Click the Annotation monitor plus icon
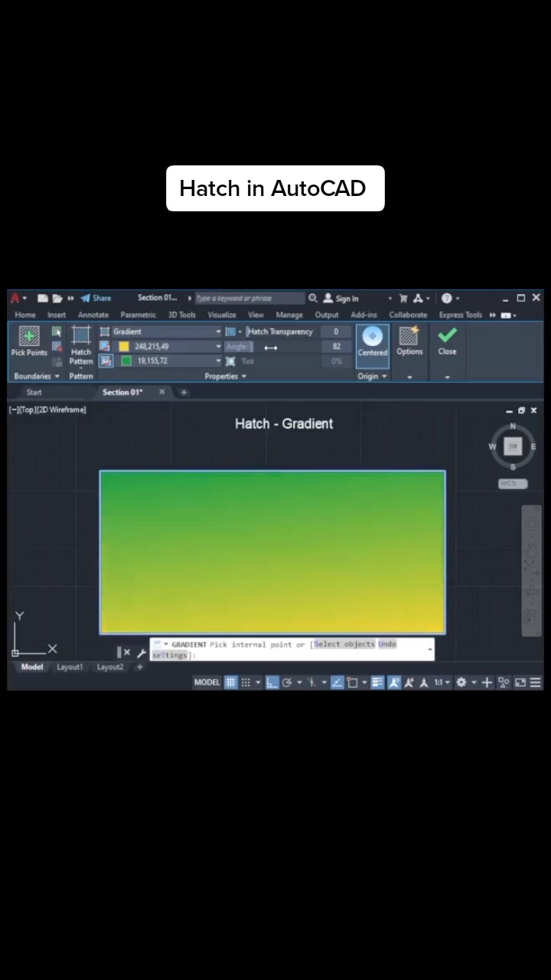Viewport: 551px width, 980px height. click(487, 682)
